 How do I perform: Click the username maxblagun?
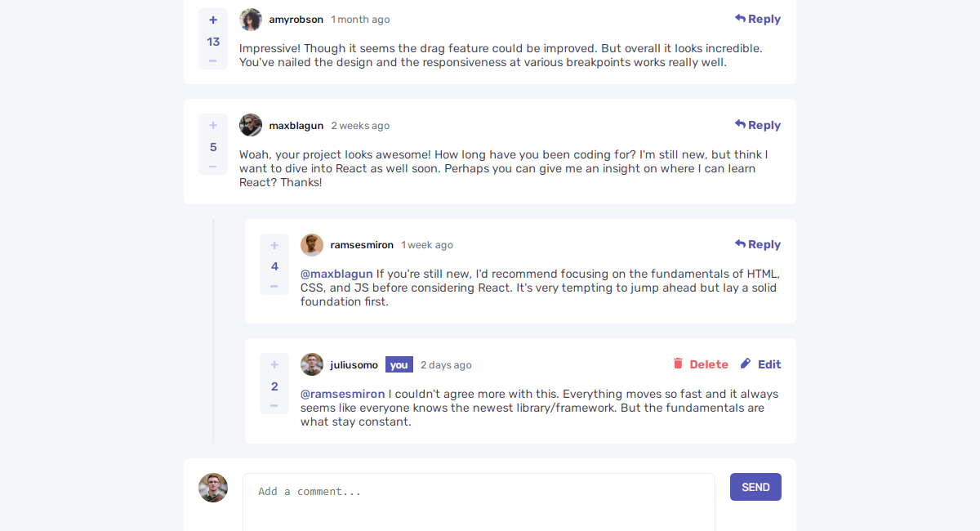[296, 125]
